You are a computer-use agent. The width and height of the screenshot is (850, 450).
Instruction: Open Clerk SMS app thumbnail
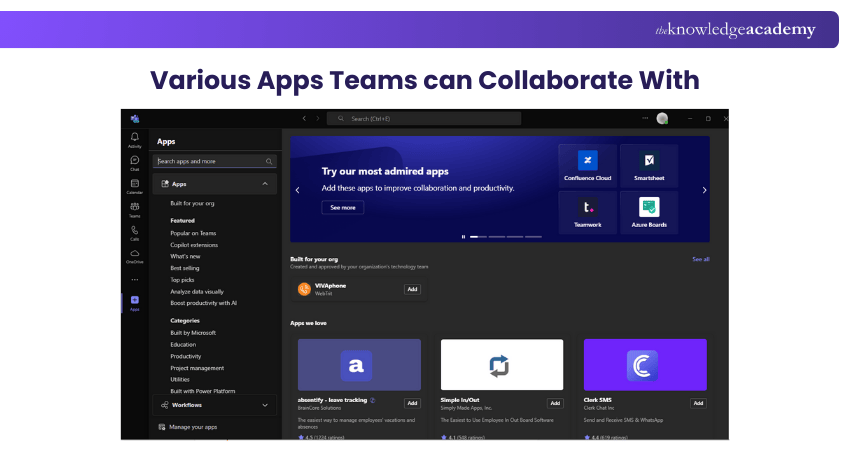point(645,365)
